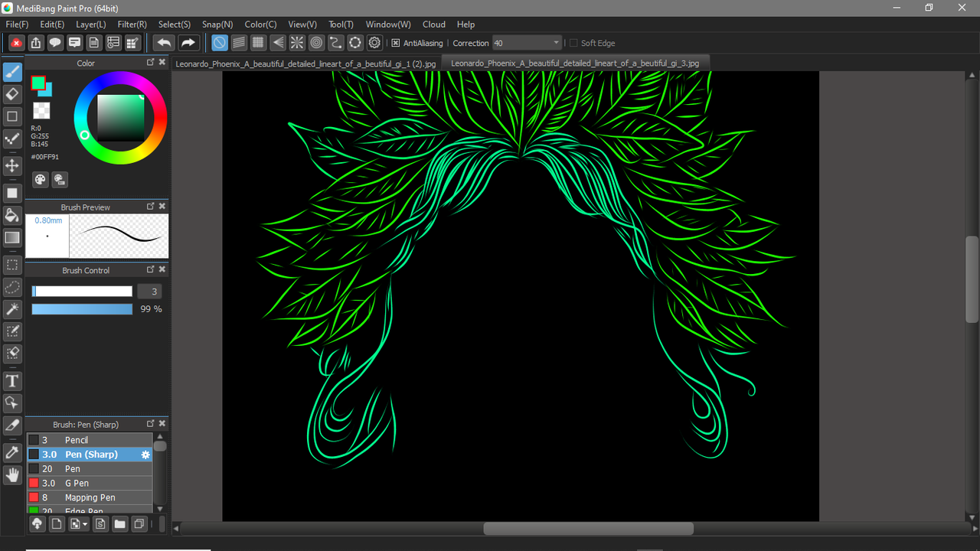Click the foreground color swatch
The width and height of the screenshot is (980, 551).
(x=38, y=82)
